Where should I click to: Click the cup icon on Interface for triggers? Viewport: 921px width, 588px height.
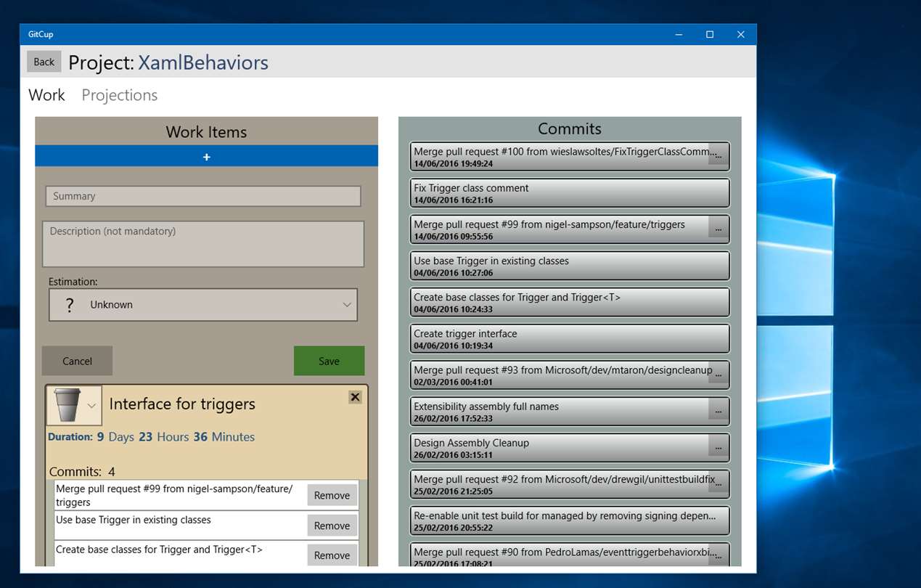click(67, 405)
